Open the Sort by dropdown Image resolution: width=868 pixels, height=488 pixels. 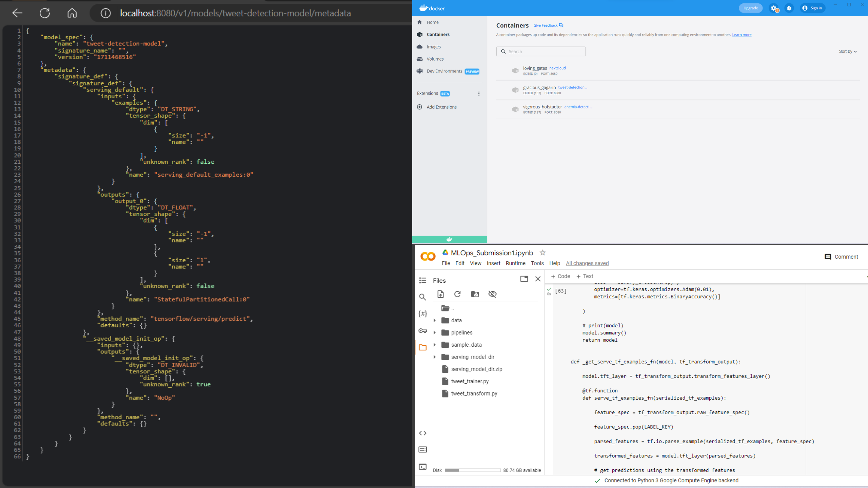click(x=848, y=52)
